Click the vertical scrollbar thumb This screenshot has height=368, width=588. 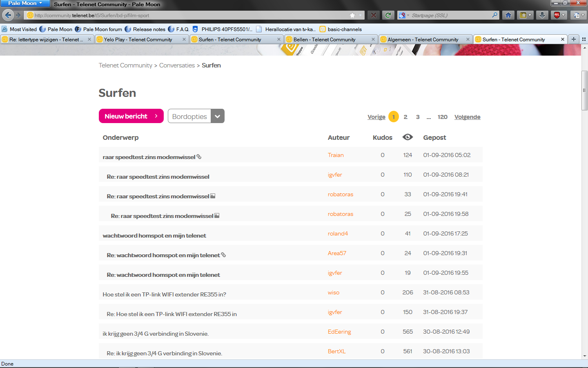coord(584,90)
